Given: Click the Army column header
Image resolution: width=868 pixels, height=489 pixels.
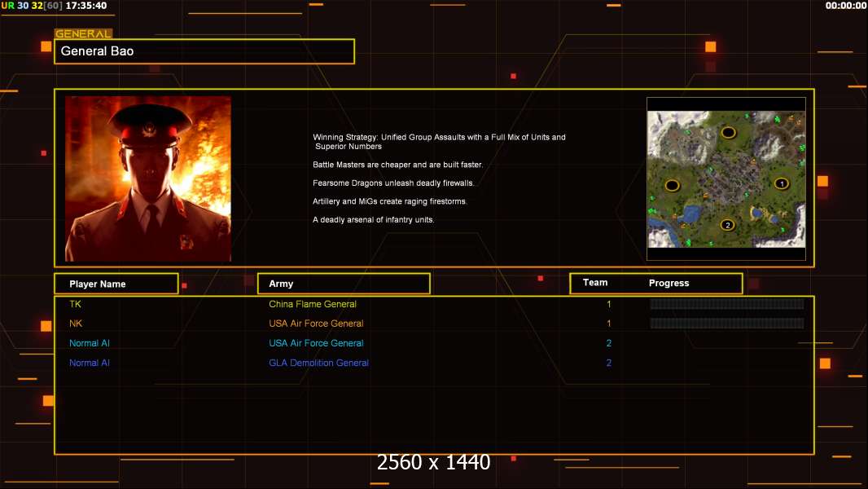Looking at the screenshot, I should [x=344, y=284].
